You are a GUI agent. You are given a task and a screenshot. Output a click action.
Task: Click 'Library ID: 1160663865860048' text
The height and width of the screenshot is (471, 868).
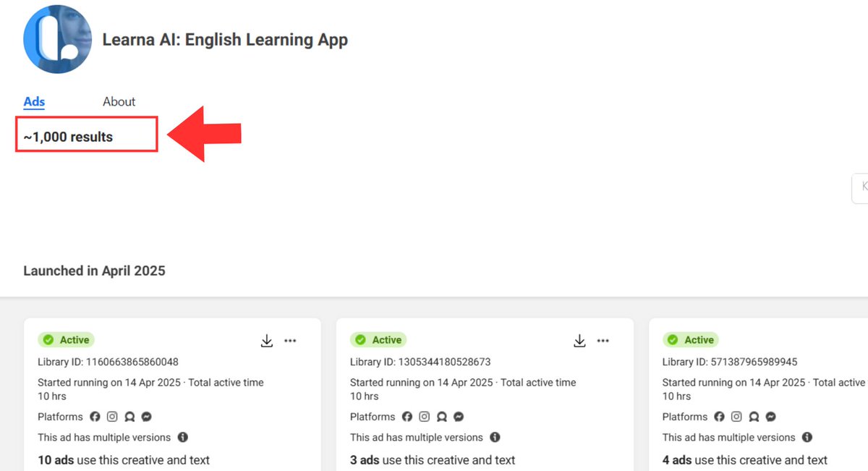tap(108, 362)
